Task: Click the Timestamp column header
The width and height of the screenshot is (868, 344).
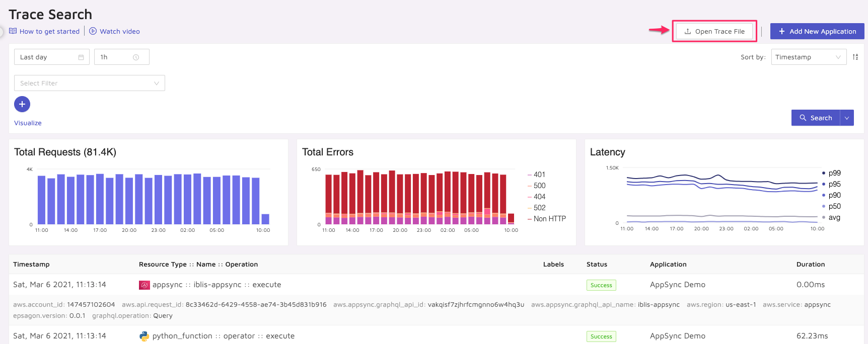Action: coord(31,264)
